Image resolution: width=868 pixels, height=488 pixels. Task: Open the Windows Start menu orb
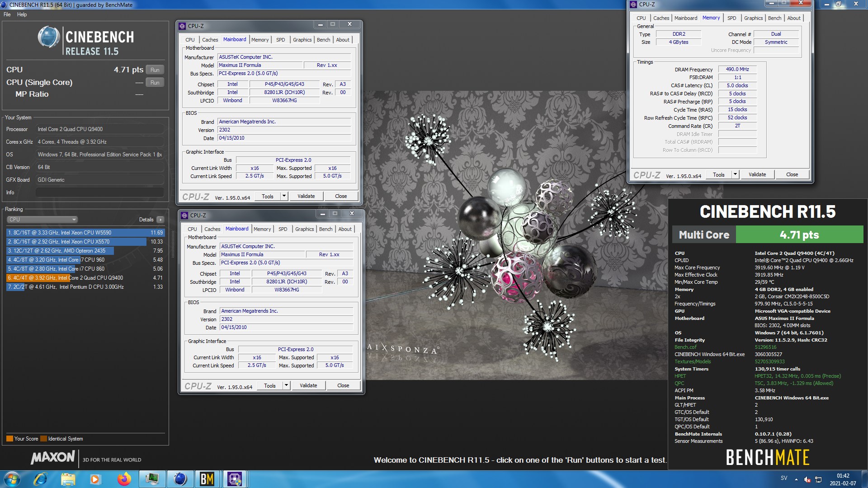tap(12, 479)
